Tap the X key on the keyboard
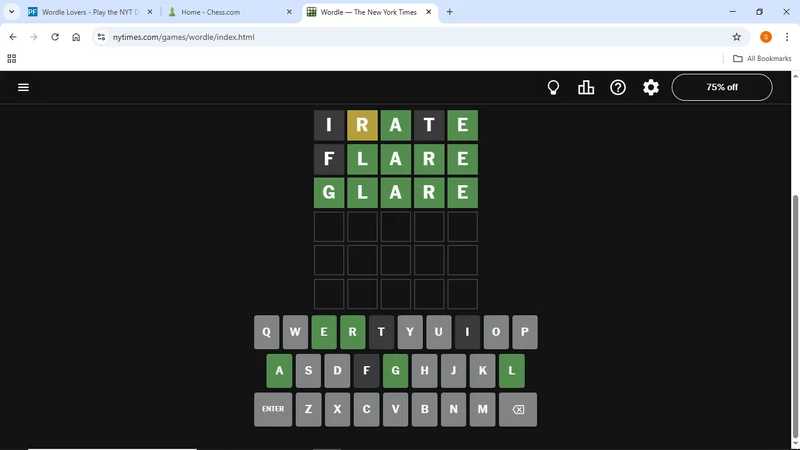The height and width of the screenshot is (450, 800). [x=337, y=409]
